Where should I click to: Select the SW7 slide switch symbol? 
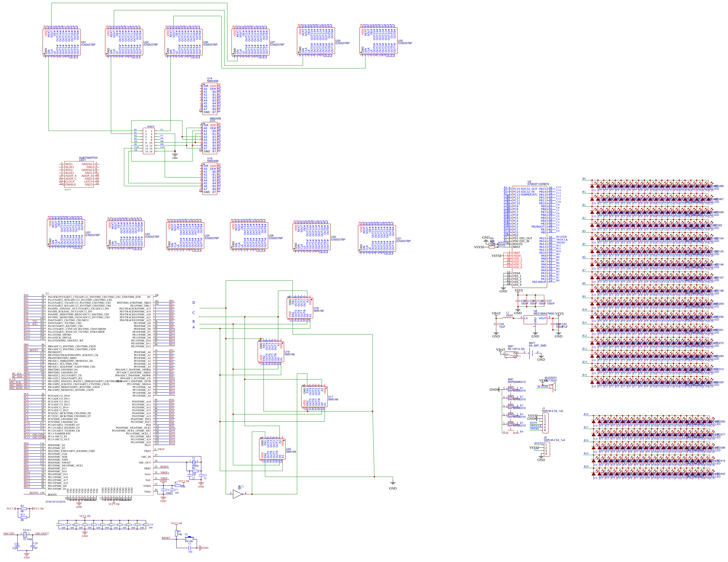510,354
